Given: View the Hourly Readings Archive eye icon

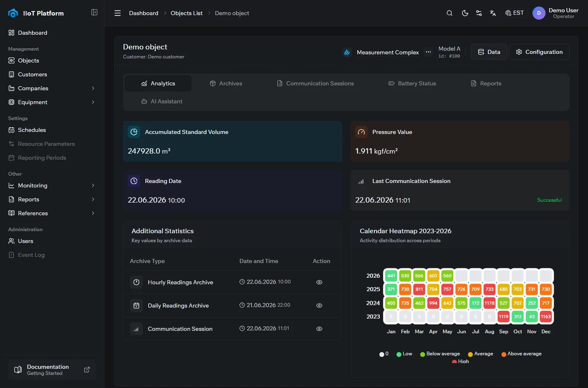Looking at the screenshot, I should [319, 282].
